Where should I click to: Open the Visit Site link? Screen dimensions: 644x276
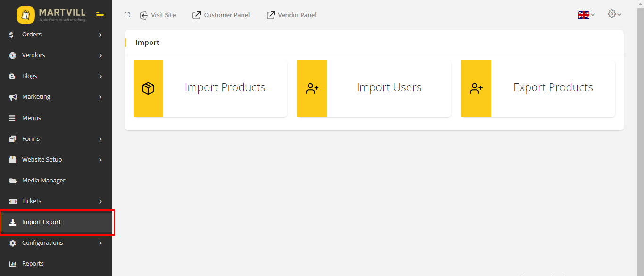[158, 15]
